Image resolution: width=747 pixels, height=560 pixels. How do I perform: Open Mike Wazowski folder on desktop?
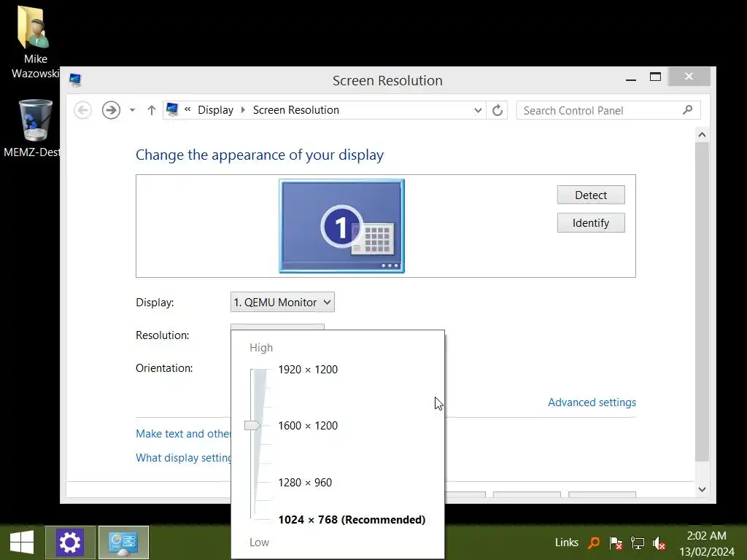(34, 42)
